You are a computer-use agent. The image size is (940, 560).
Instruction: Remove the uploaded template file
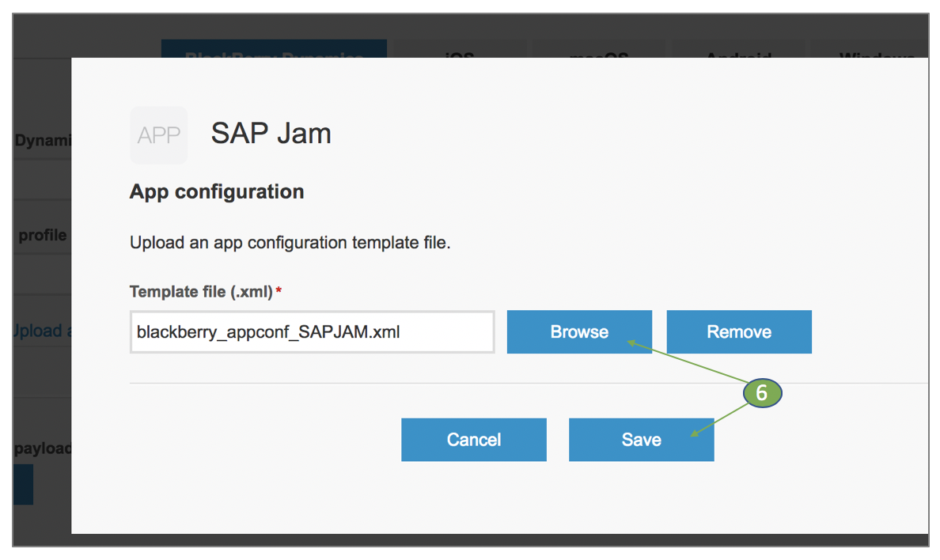pos(739,332)
